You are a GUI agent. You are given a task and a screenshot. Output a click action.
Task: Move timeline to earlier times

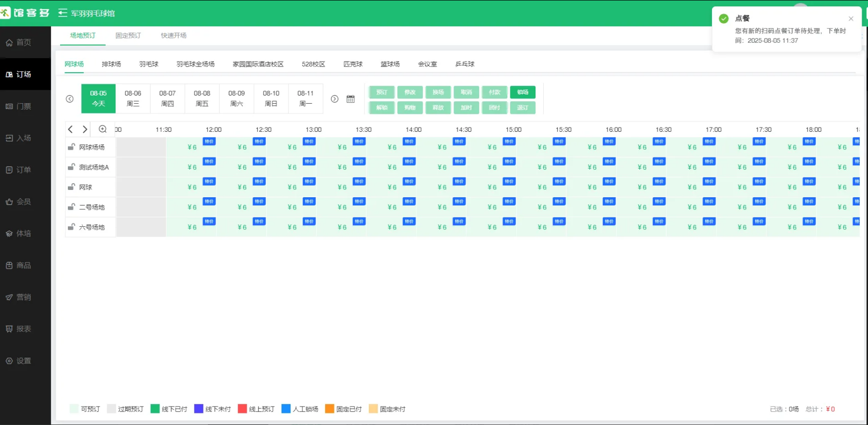(x=71, y=129)
